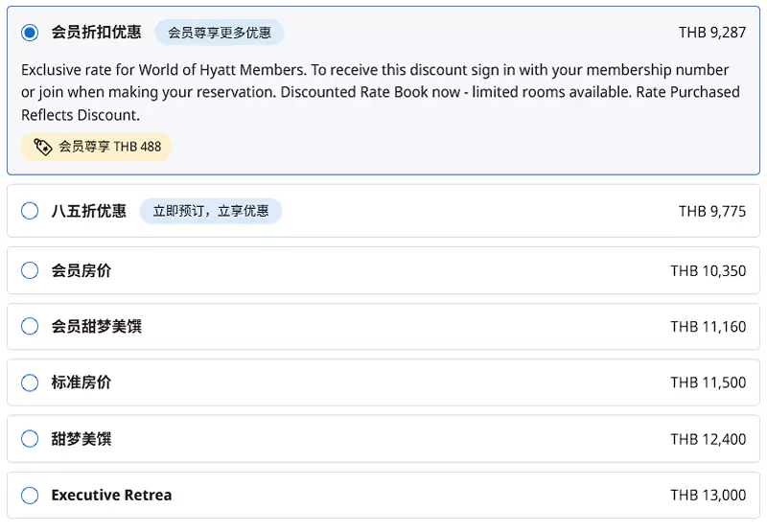The image size is (767, 532).
Task: Pick the 会员甜梦美馔 radio button
Action: pyautogui.click(x=30, y=327)
